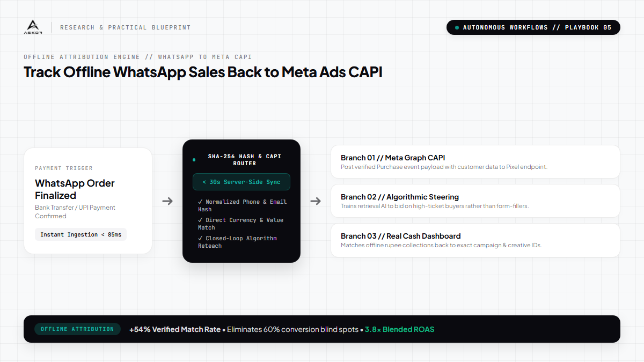Screen dimensions: 644x362
Task: Click the SHA-256 Hash & CAPI Router title
Action: pos(245,160)
